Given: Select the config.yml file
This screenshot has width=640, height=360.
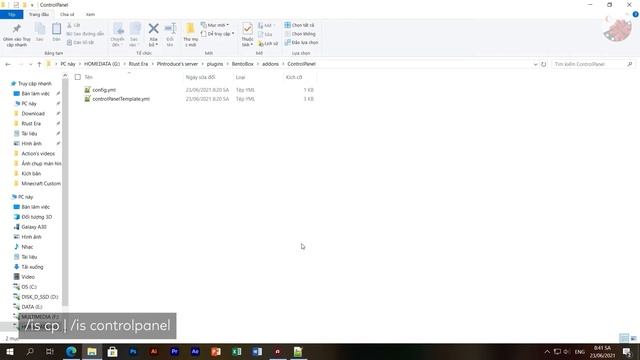Looking at the screenshot, I should 104,90.
